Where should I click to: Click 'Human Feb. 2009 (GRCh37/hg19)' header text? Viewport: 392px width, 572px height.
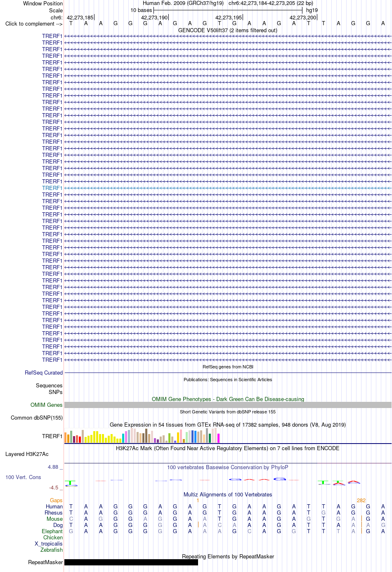coord(183,3)
